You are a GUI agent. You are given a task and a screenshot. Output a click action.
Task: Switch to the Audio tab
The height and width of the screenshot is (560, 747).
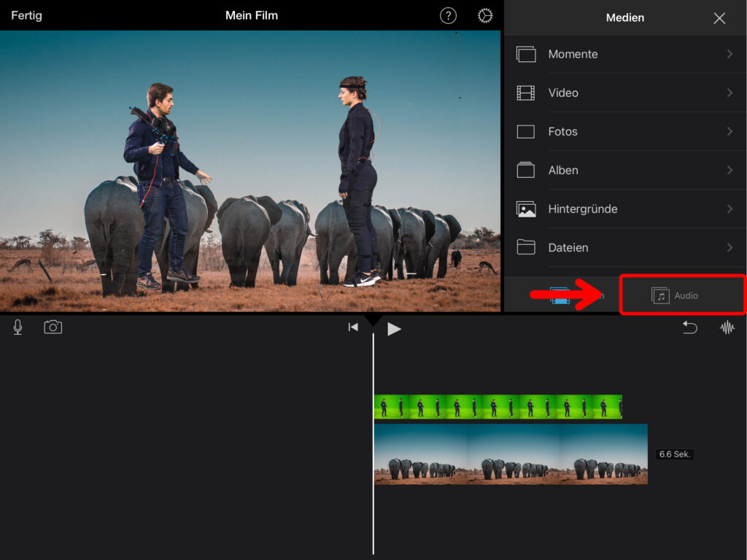tap(676, 295)
